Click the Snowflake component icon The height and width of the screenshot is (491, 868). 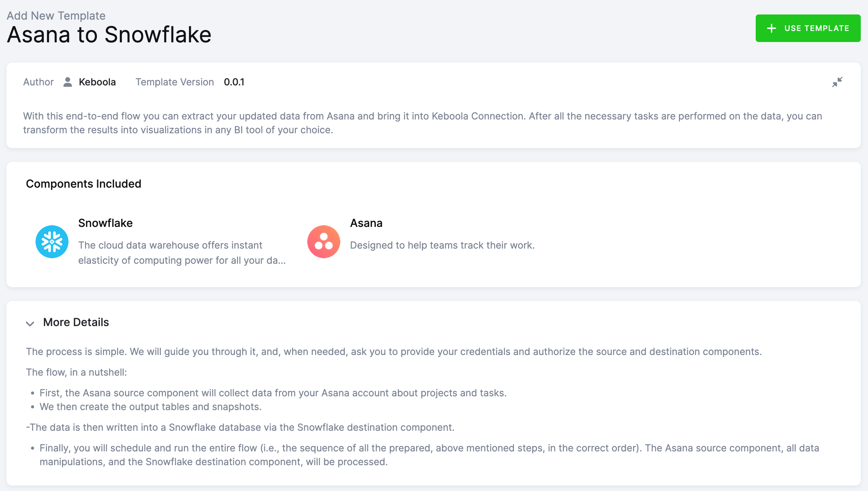click(x=52, y=242)
